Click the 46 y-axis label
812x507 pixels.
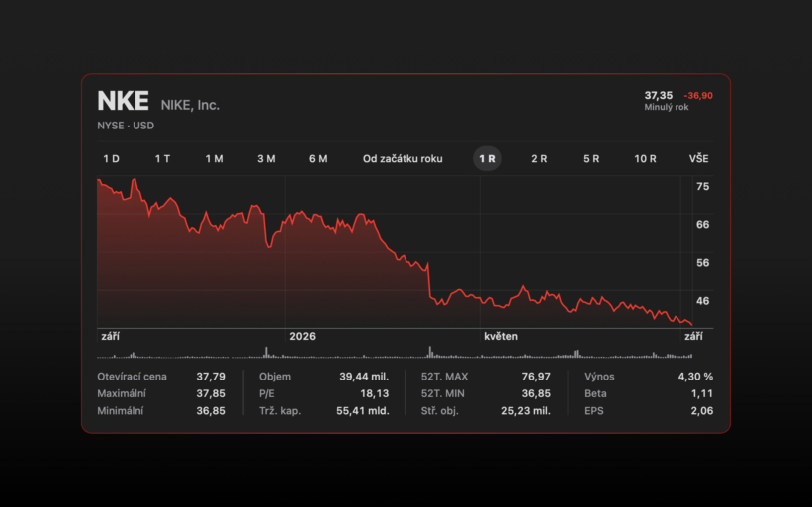tap(702, 301)
